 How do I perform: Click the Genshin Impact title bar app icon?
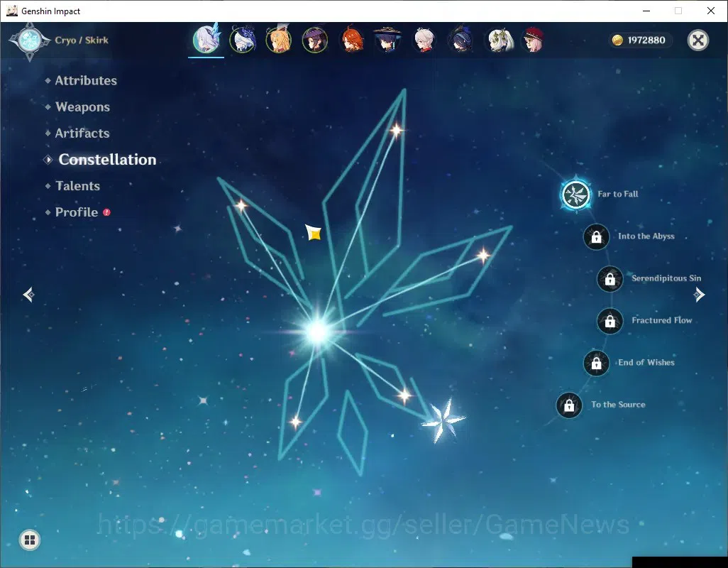click(12, 11)
